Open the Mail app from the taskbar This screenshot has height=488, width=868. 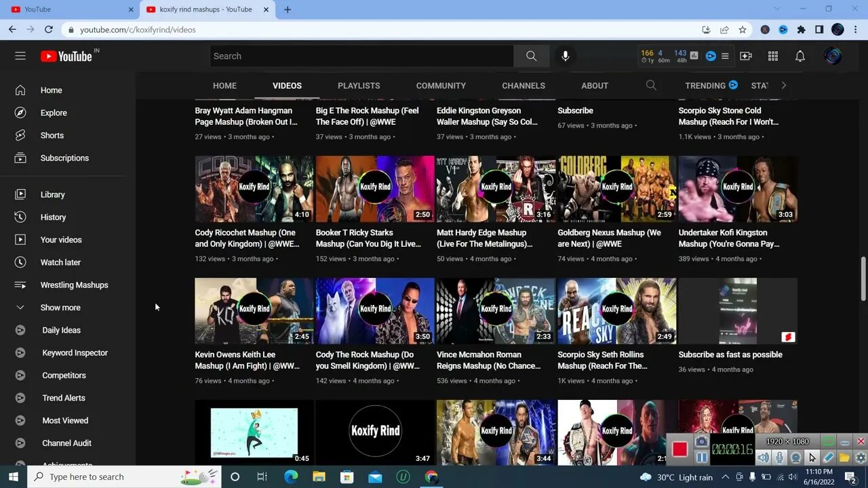tap(375, 476)
